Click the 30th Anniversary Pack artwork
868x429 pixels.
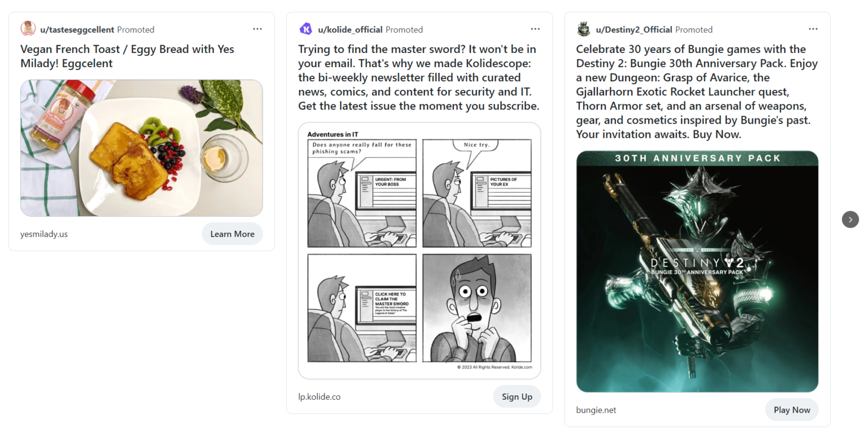point(697,270)
